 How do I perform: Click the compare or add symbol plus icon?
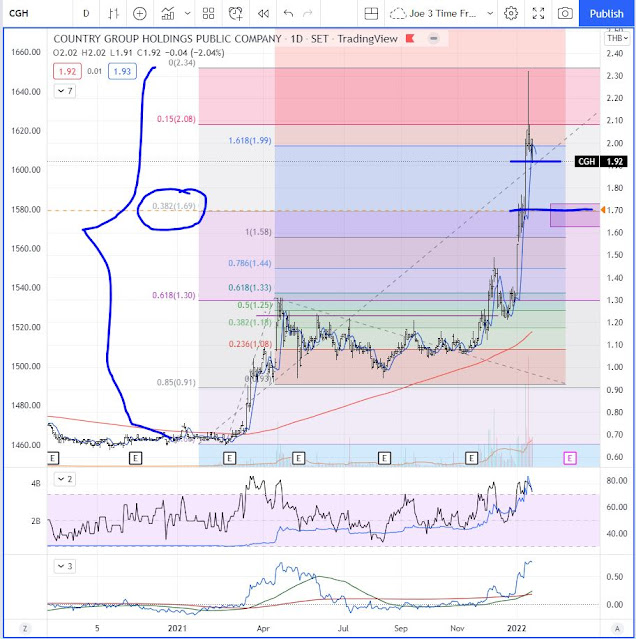pos(140,13)
